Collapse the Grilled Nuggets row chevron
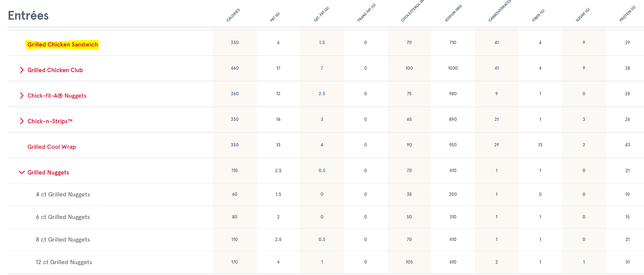644x275 pixels. point(22,172)
